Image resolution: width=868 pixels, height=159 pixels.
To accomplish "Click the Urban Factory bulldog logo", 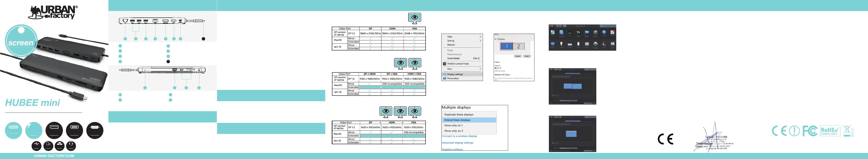I will tap(53, 12).
